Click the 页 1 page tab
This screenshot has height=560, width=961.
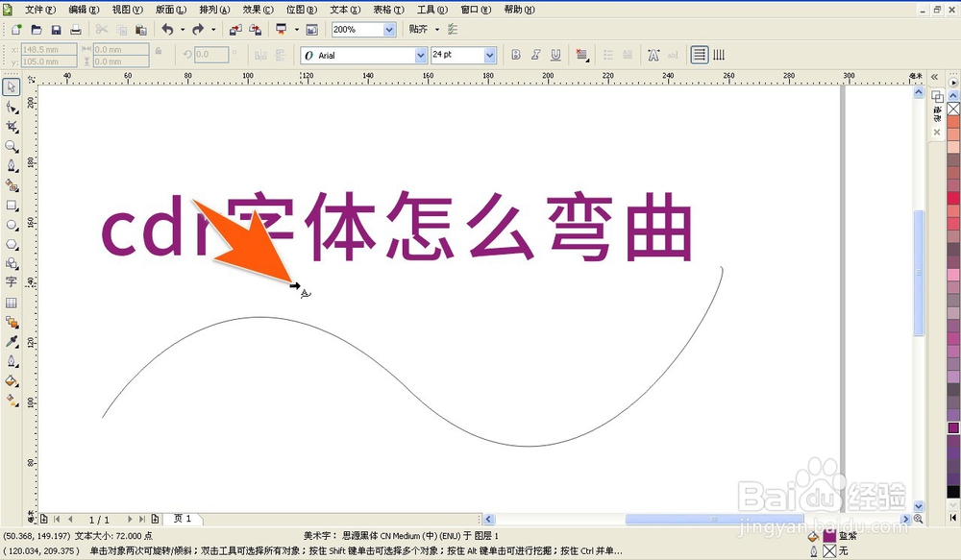tap(181, 519)
